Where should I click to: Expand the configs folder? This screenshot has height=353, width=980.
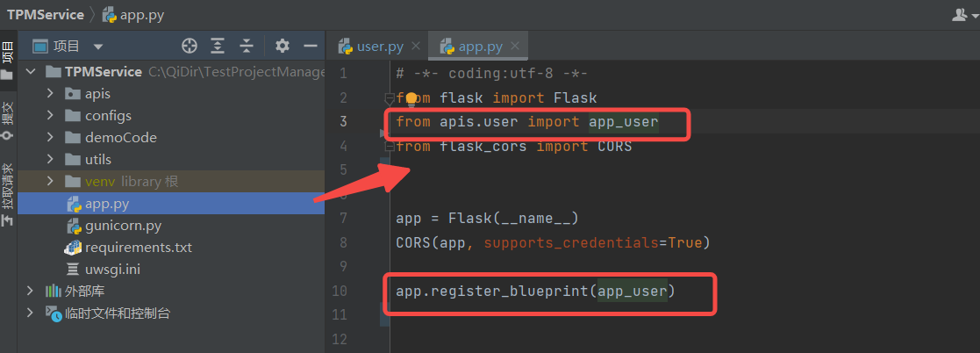[51, 116]
